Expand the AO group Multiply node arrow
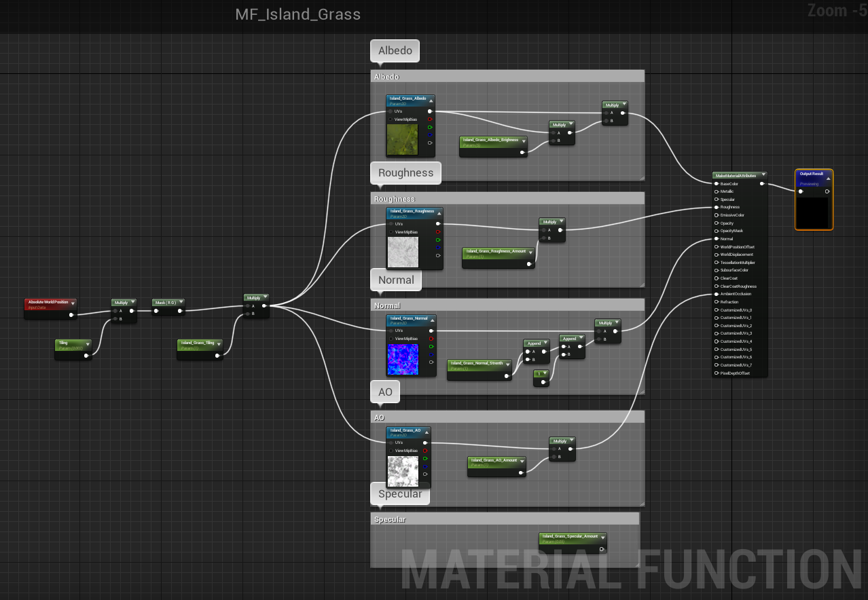 pyautogui.click(x=571, y=441)
